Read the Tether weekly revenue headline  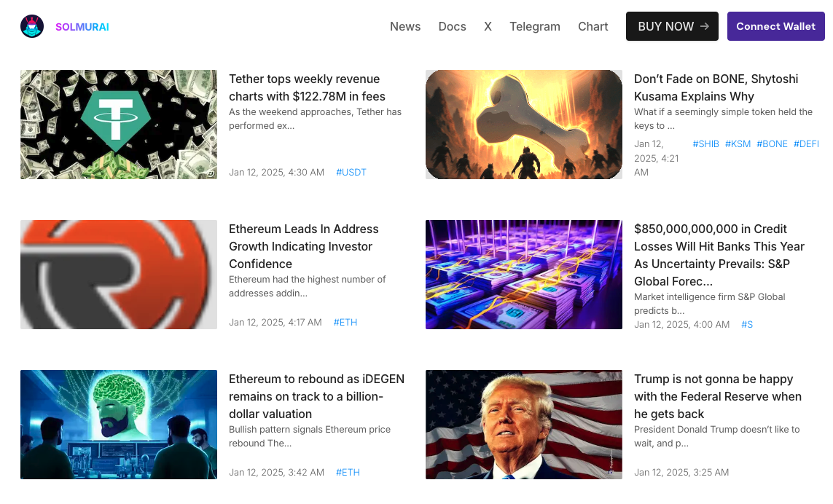point(307,87)
